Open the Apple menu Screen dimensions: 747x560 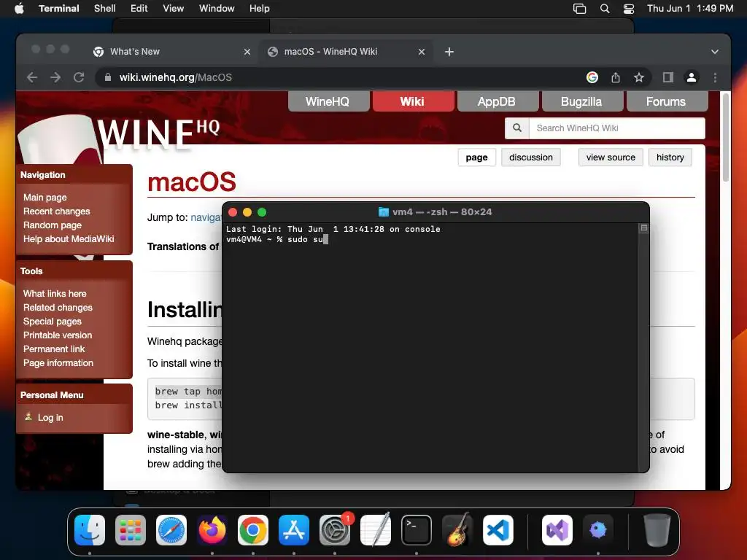click(x=19, y=9)
